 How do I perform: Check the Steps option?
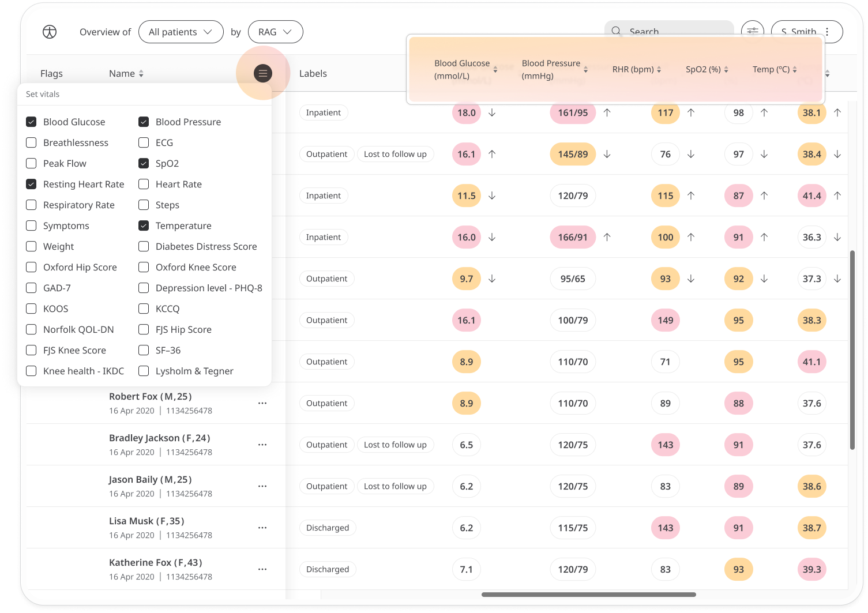tap(144, 205)
